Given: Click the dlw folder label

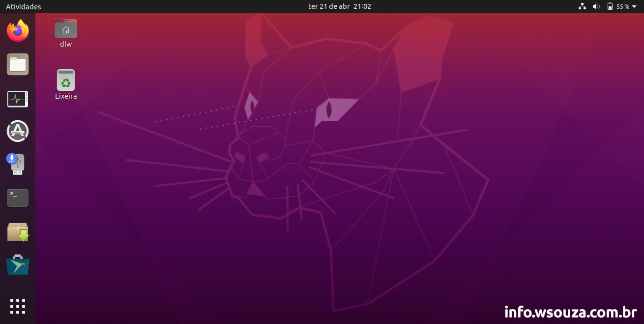Looking at the screenshot, I should click(x=66, y=44).
